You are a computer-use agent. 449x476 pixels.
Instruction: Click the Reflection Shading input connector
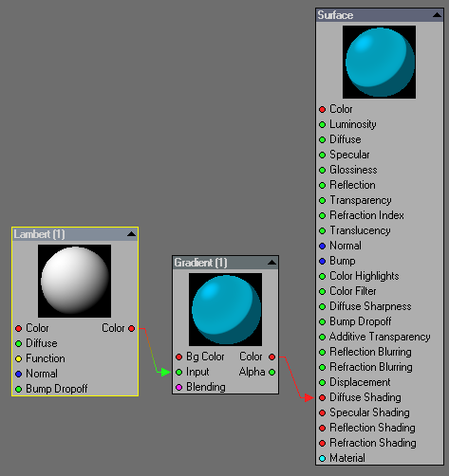(x=322, y=428)
